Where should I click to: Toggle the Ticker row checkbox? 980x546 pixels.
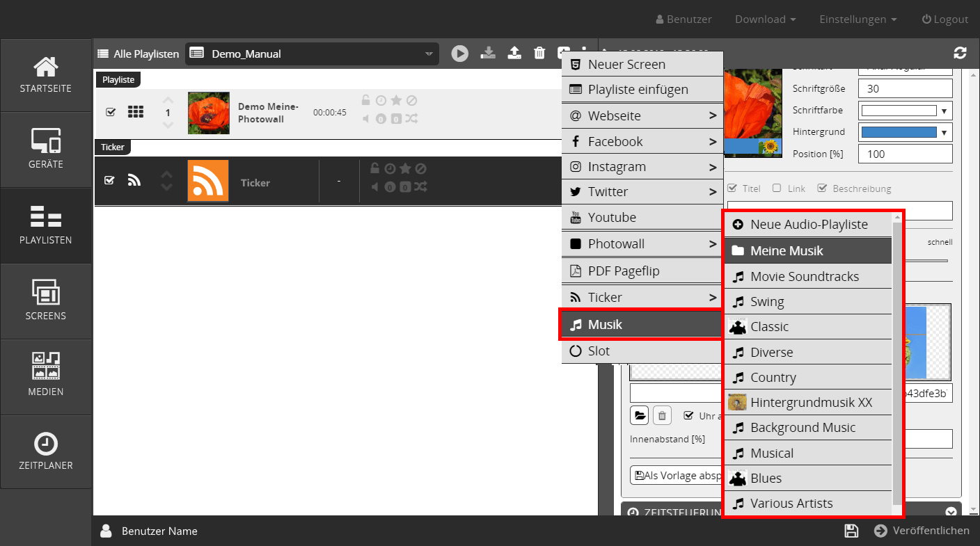tap(109, 180)
